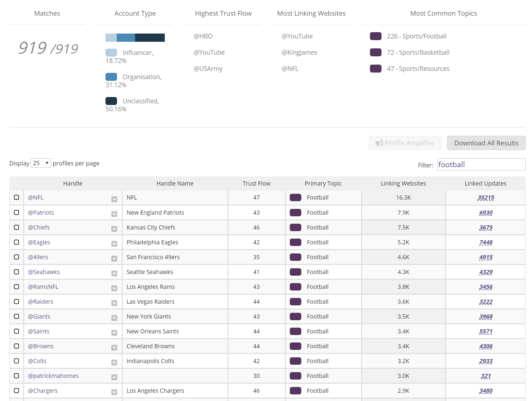
Task: Click the Influencer legend swatch
Action: click(111, 52)
